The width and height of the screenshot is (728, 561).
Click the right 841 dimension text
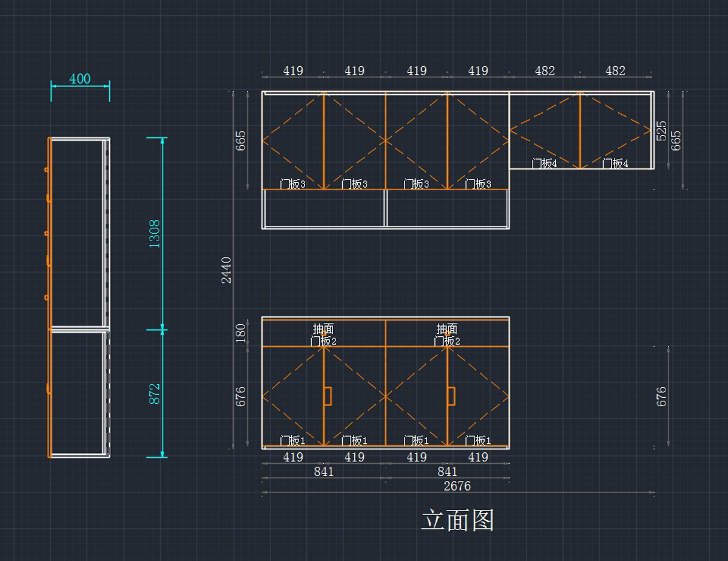447,472
